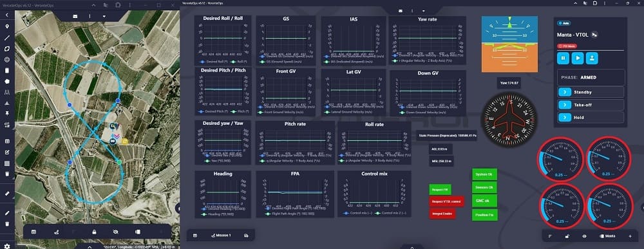The width and height of the screenshot is (644, 249).
Task: Click the red Request VTOL control button
Action: (446, 201)
